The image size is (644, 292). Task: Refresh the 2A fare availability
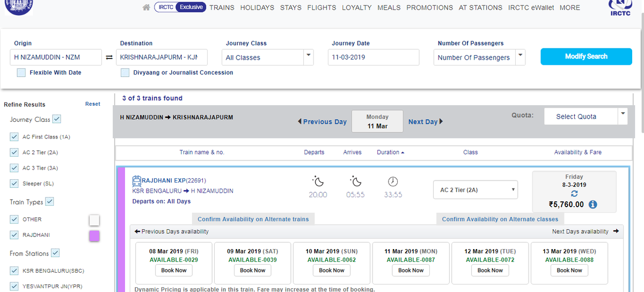[574, 194]
